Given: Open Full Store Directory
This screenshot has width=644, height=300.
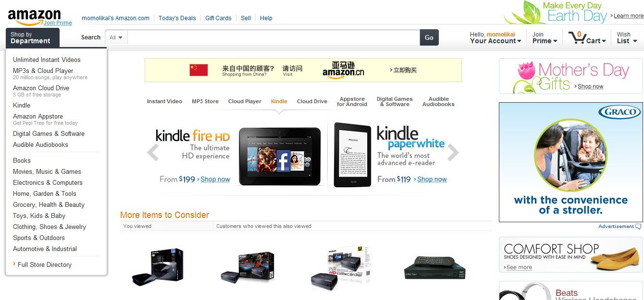Looking at the screenshot, I should click(44, 264).
